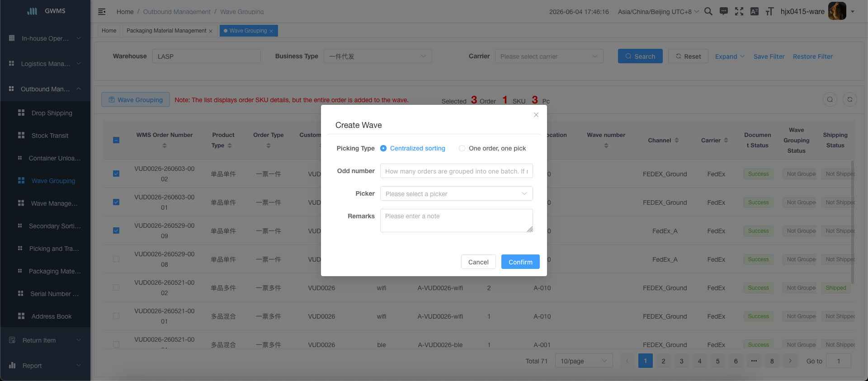Sort by Order Type column arrows
Viewport: 868px width, 381px height.
(269, 146)
